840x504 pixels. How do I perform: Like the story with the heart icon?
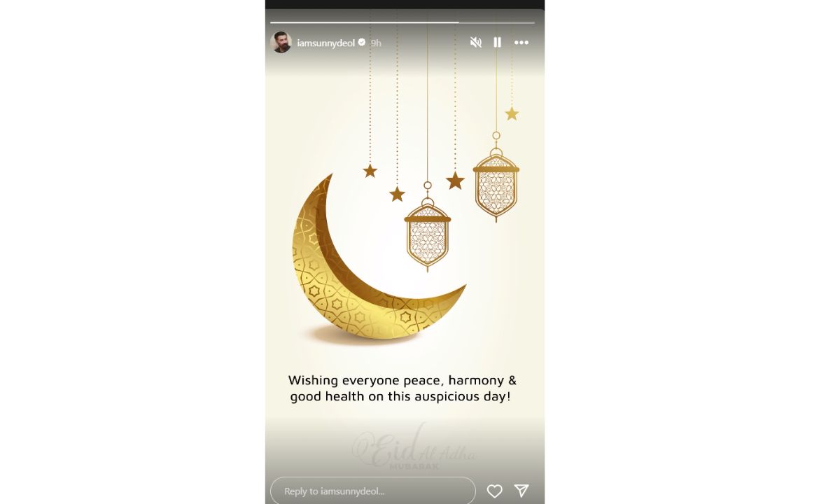495,491
